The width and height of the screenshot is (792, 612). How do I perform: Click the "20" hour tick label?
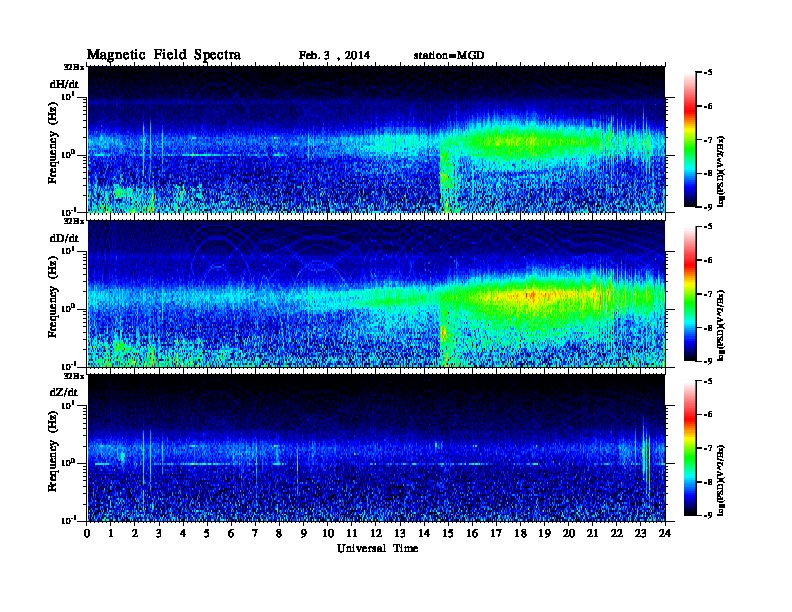[569, 534]
